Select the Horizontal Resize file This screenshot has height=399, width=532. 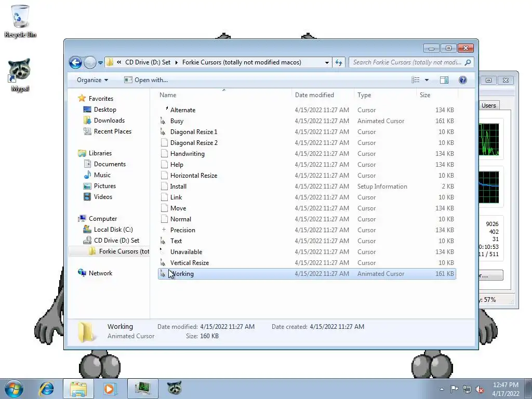point(307,176)
